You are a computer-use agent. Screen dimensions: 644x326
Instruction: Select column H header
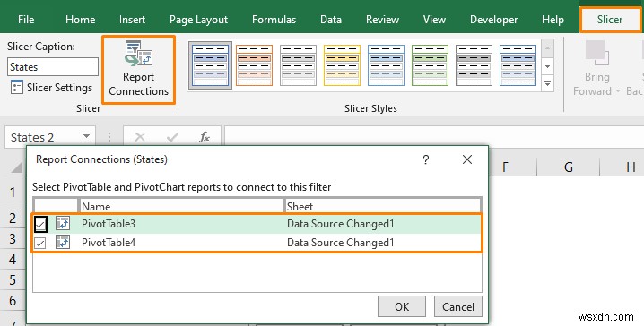point(631,167)
